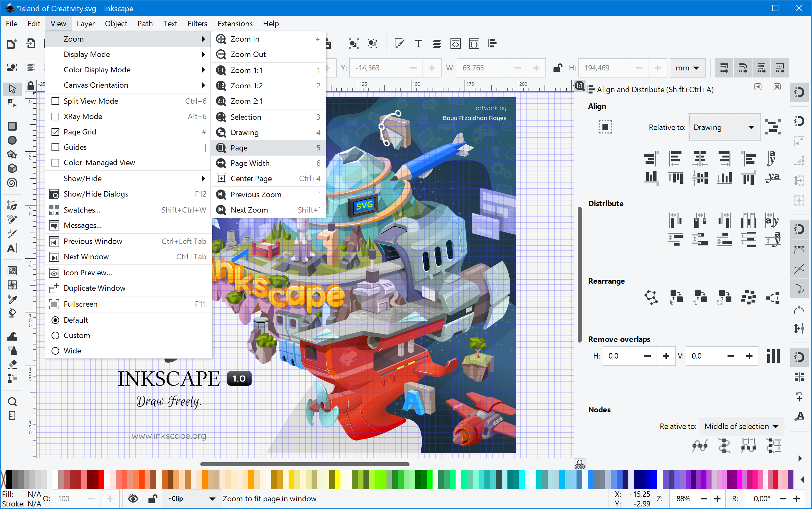Open the 'Middle of selection' dropdown under Nodes
This screenshot has height=509, width=812.
pos(741,426)
